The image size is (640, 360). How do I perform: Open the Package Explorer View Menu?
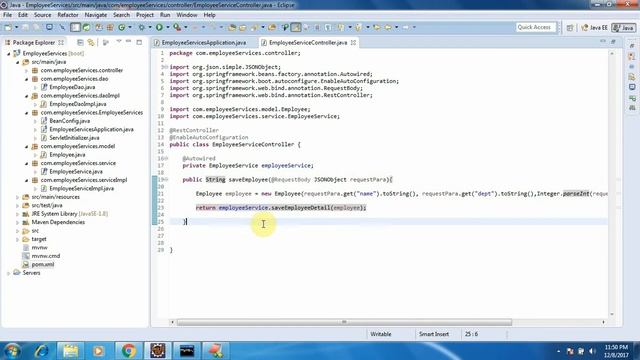point(119,42)
